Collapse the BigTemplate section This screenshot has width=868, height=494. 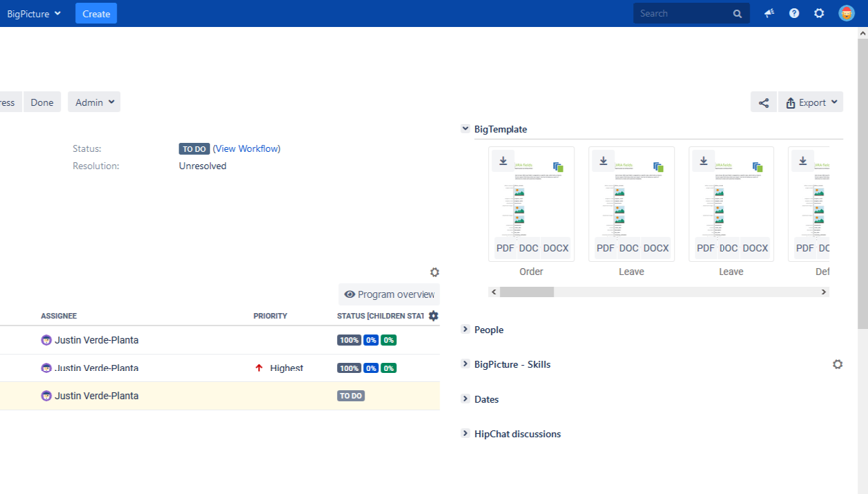(x=465, y=128)
